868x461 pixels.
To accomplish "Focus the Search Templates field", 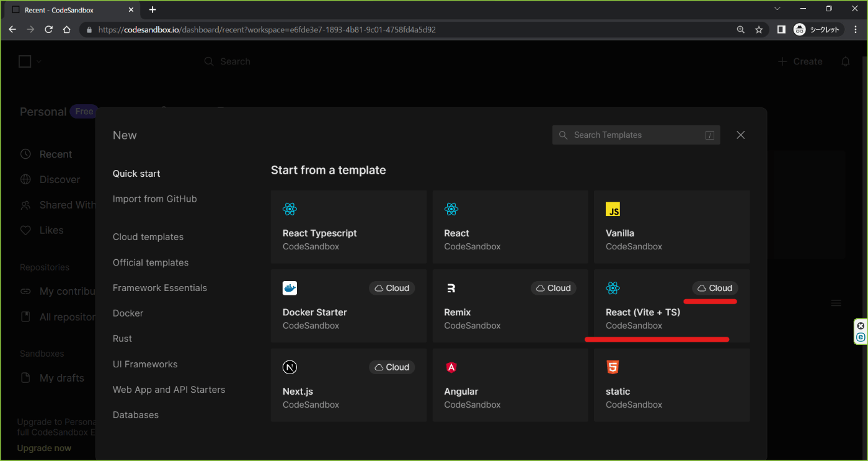I will click(636, 135).
